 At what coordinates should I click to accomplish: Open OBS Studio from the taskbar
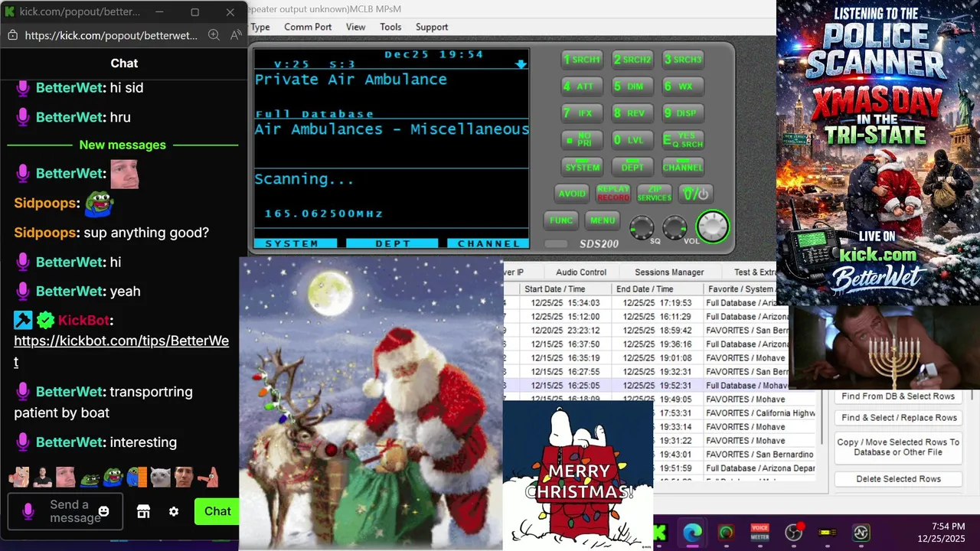(x=793, y=533)
